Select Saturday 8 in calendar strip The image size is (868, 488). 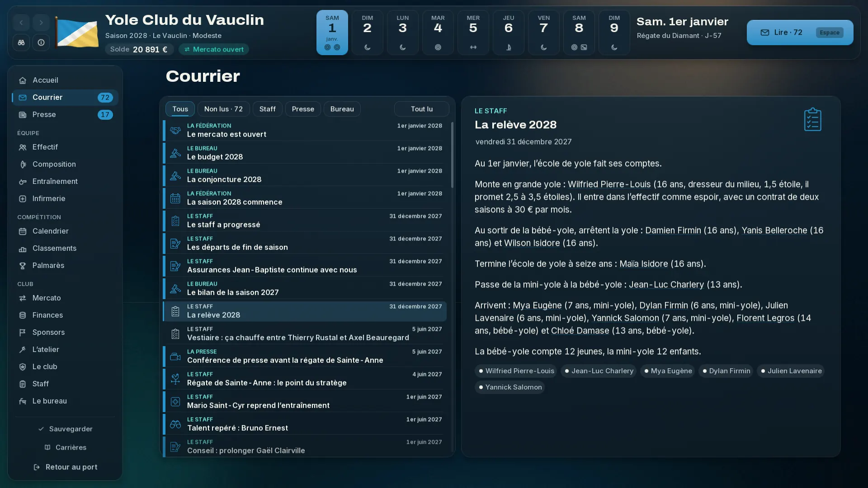[x=579, y=33]
